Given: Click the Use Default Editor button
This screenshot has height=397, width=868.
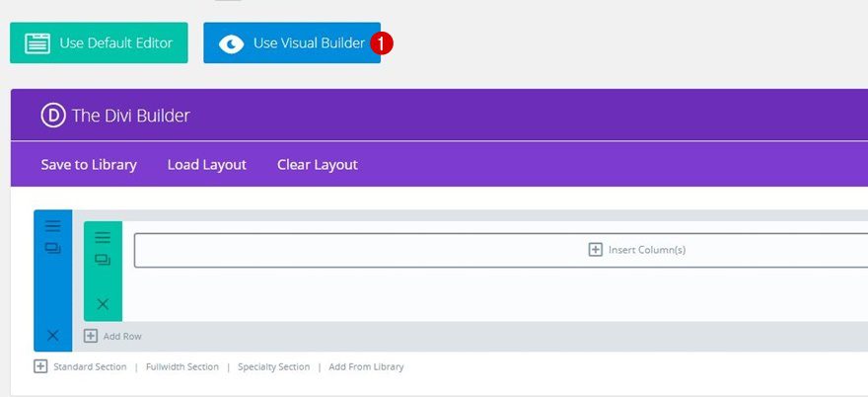Looking at the screenshot, I should click(99, 42).
